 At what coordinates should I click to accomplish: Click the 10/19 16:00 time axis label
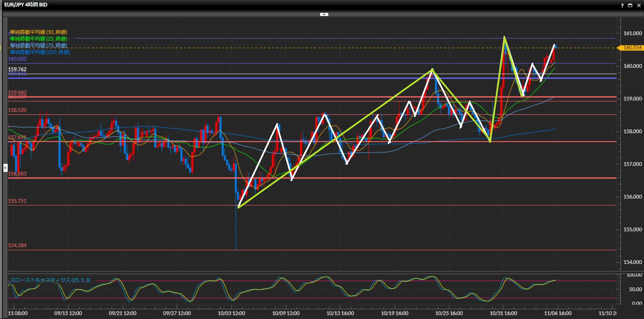click(x=394, y=313)
